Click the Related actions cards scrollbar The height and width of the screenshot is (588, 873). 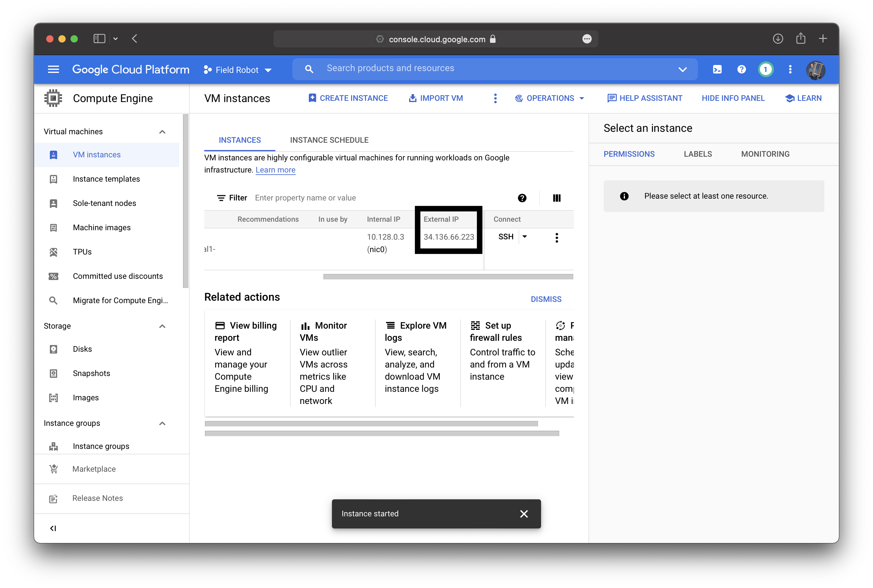pos(371,424)
